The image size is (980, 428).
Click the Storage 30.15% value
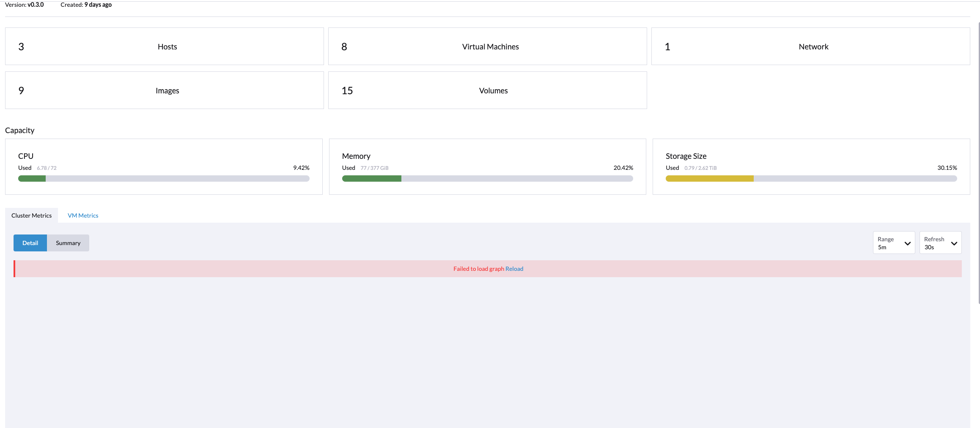pyautogui.click(x=947, y=168)
